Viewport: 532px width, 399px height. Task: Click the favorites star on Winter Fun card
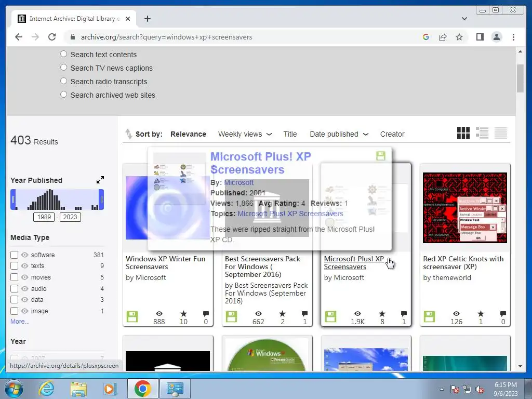(x=183, y=313)
